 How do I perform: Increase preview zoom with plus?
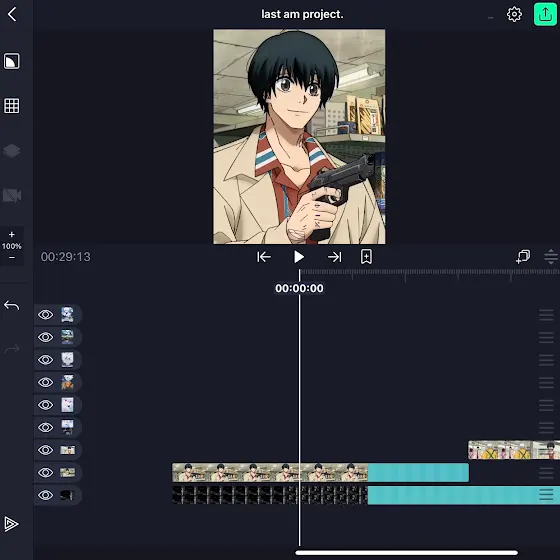[x=12, y=234]
